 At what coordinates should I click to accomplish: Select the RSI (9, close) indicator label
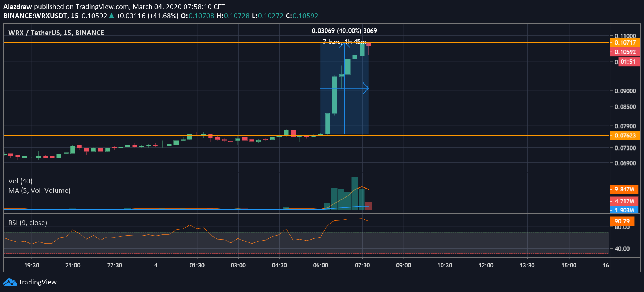pos(27,223)
